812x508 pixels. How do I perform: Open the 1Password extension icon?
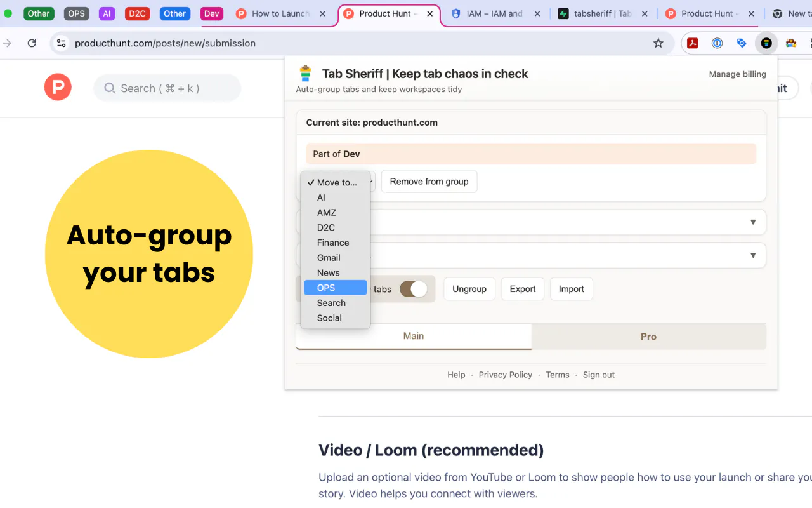tap(717, 43)
